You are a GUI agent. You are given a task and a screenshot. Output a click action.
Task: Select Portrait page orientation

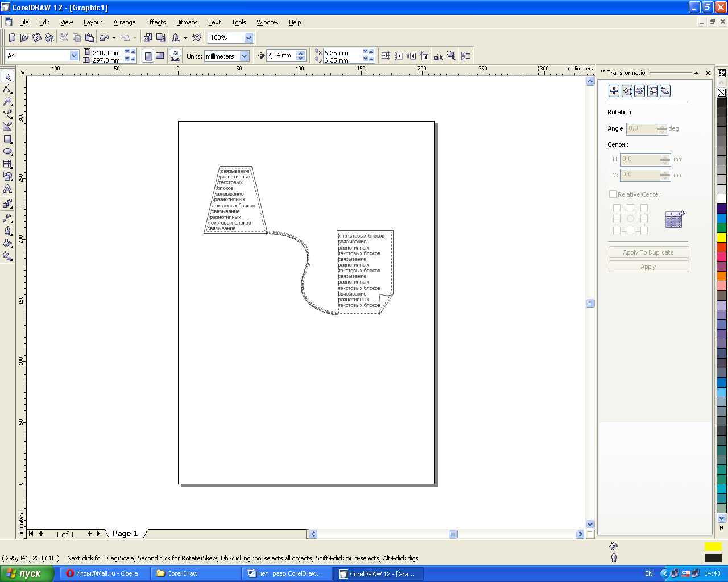148,56
